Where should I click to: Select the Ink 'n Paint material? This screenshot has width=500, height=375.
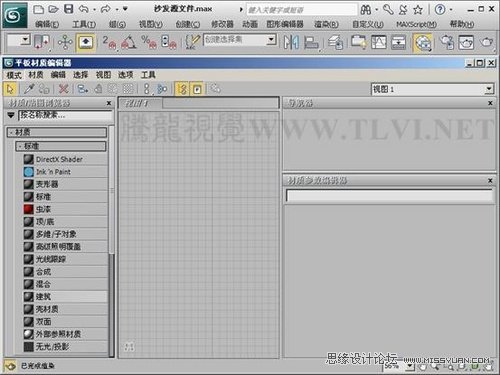[65, 172]
